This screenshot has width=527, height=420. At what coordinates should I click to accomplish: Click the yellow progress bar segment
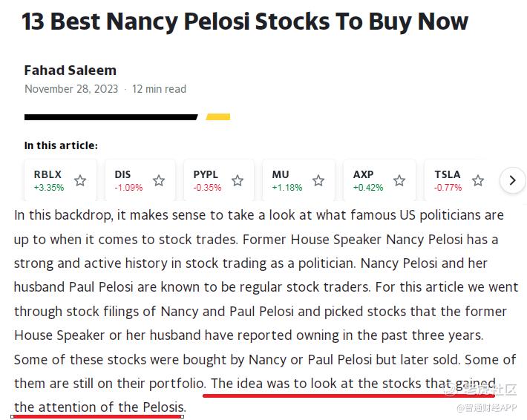pyautogui.click(x=218, y=117)
